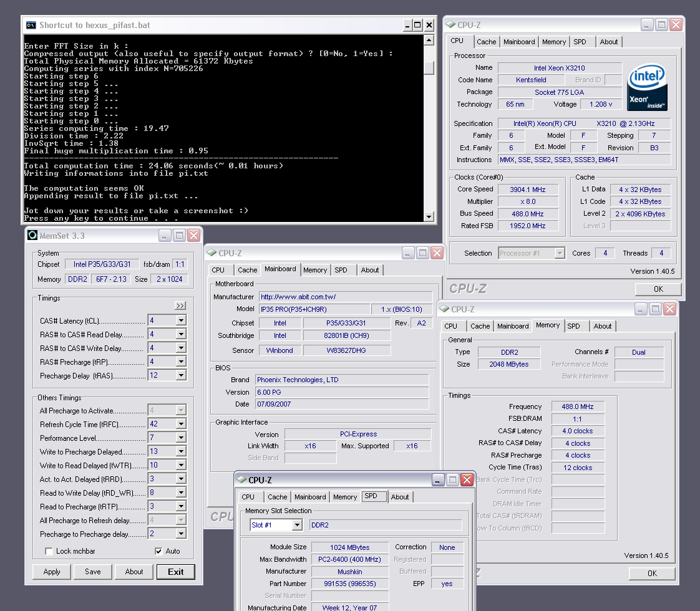Click OK in the CPU-Z Memory window
The width and height of the screenshot is (700, 611).
pyautogui.click(x=652, y=574)
